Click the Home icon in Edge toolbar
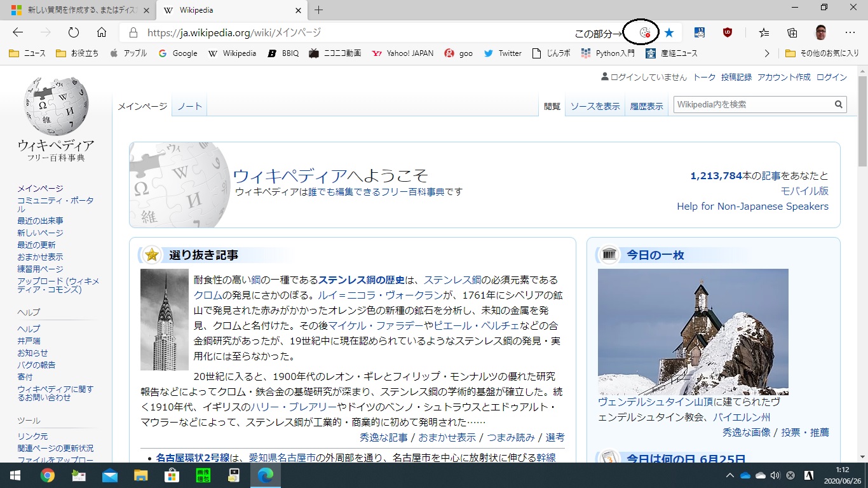This screenshot has height=488, width=868. 102,32
